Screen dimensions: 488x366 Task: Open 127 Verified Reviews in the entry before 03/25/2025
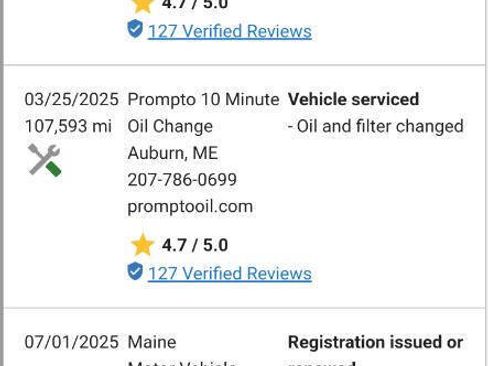pos(230,31)
